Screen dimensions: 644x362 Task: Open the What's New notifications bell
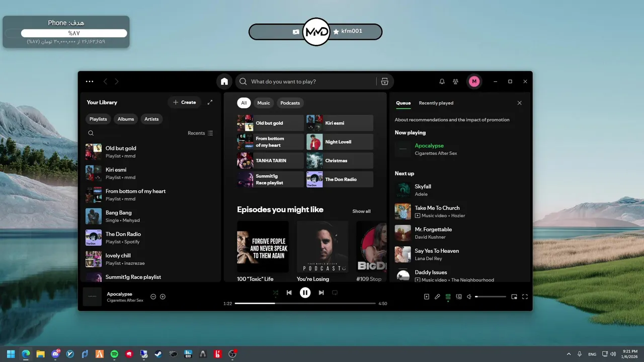(x=442, y=81)
